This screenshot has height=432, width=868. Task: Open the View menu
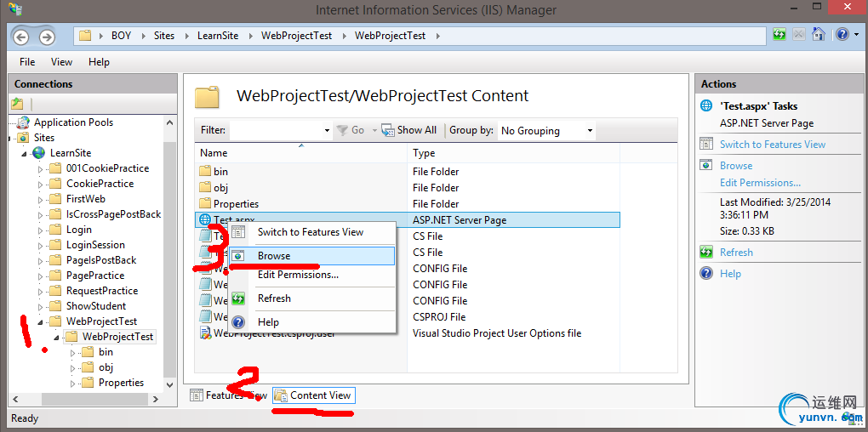point(61,62)
